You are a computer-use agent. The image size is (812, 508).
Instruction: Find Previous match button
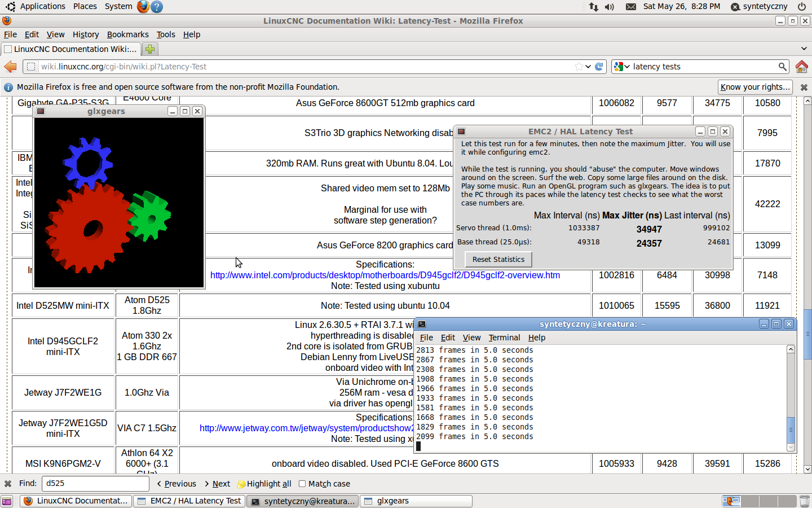tap(176, 484)
